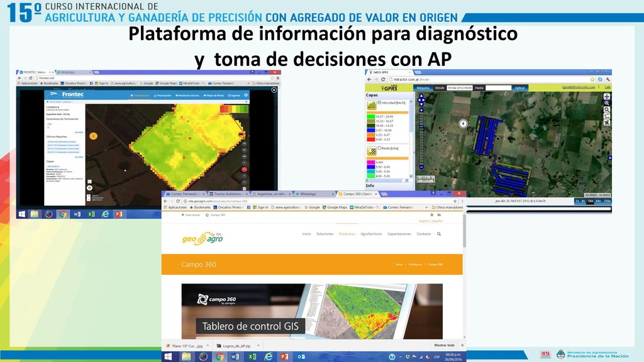Reload the GeoAgro page

coord(178,201)
